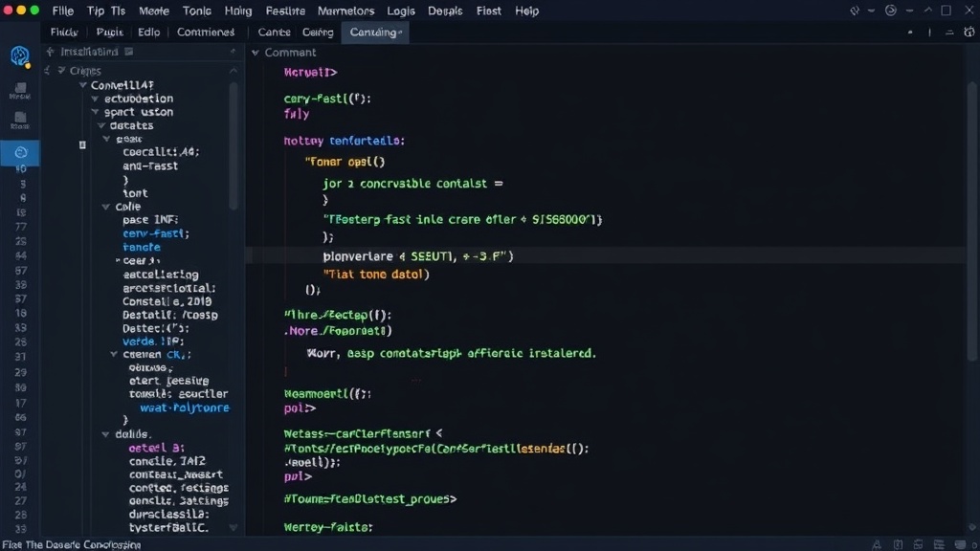980x551 pixels.
Task: Open the third activity bar icon under logo
Action: pos(20,120)
